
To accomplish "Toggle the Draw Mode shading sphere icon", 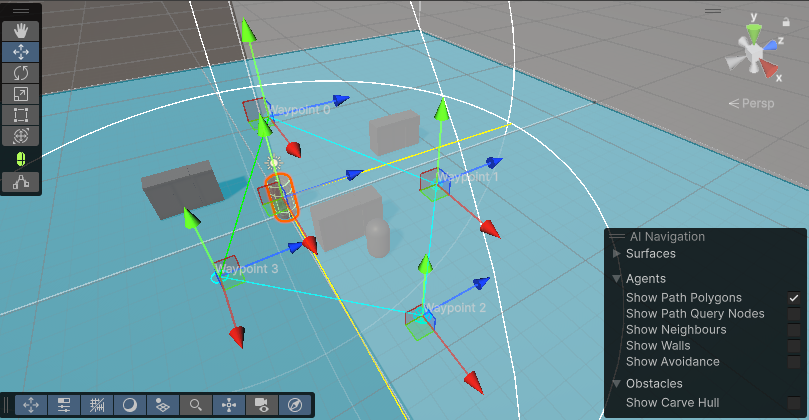I will pos(130,405).
